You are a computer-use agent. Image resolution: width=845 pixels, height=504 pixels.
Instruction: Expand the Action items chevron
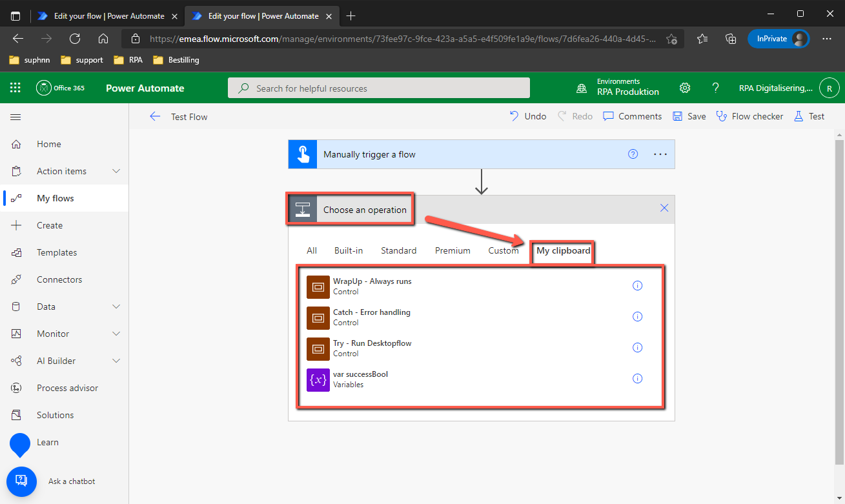coord(116,171)
